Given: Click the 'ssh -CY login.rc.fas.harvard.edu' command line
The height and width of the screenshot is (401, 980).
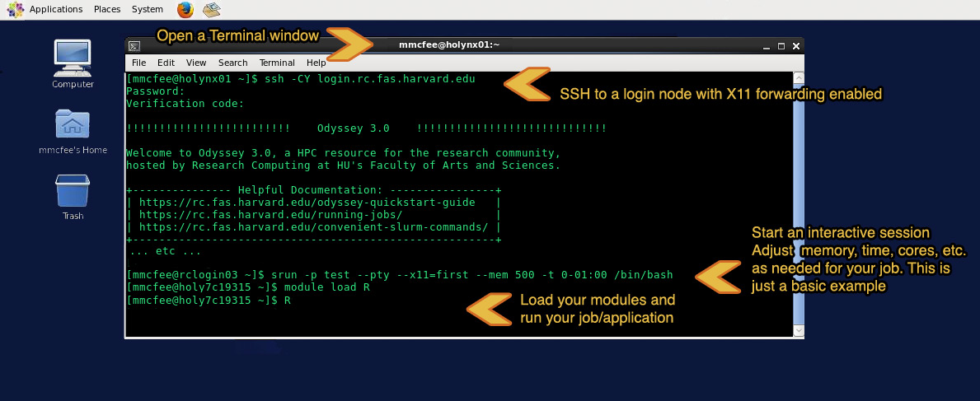Looking at the screenshot, I should pyautogui.click(x=301, y=79).
